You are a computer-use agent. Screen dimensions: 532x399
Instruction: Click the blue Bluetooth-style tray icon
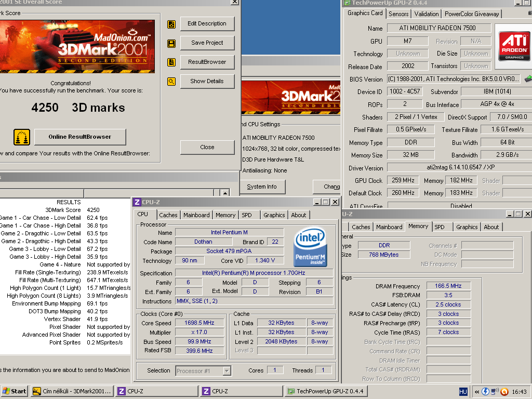[486, 392]
